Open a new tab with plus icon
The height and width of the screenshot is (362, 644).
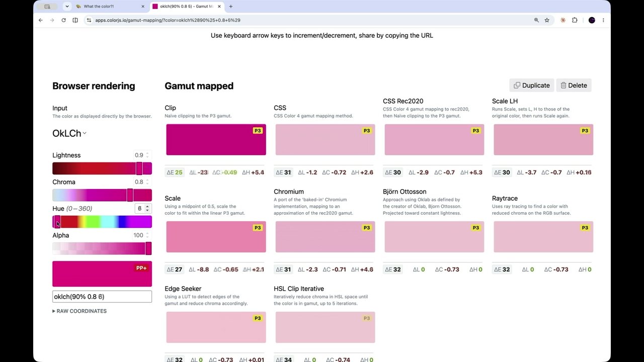pyautogui.click(x=230, y=7)
